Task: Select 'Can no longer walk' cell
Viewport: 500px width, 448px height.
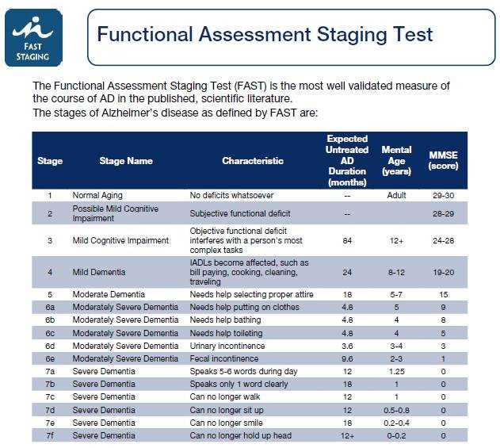Action: [225, 397]
